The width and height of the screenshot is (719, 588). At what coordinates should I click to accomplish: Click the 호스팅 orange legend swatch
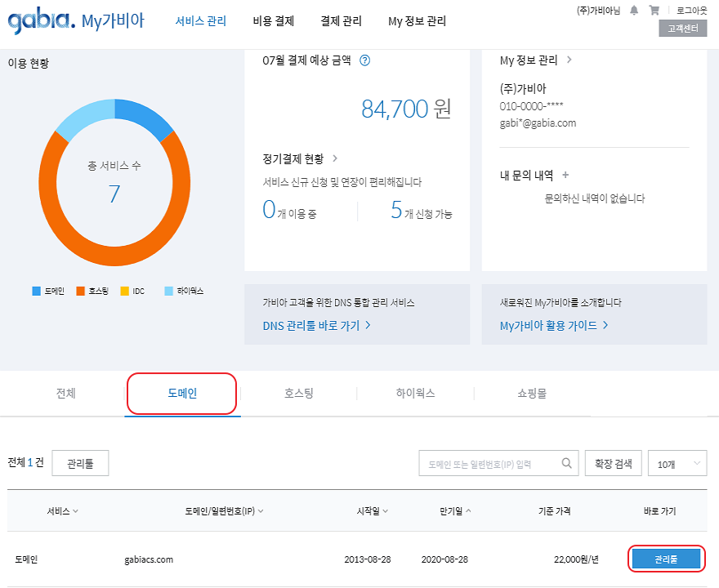pos(80,291)
